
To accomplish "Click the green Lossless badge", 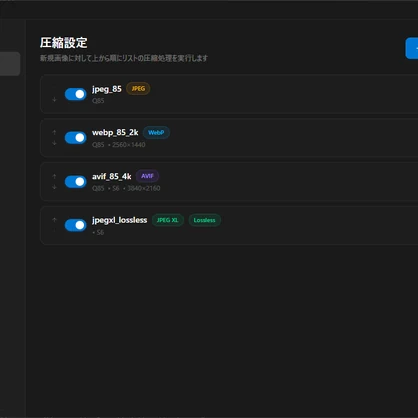I will [x=205, y=220].
